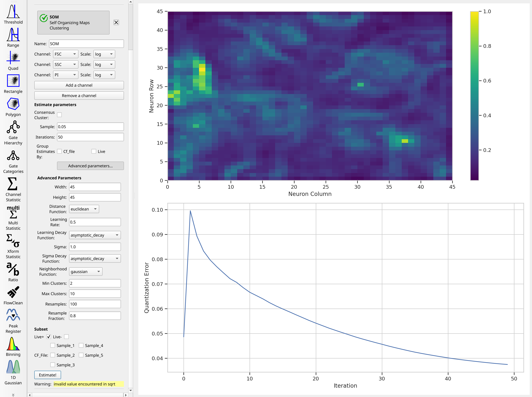Image resolution: width=532 pixels, height=397 pixels.
Task: Enable the Consensus Cluster checkbox
Action: click(x=59, y=115)
